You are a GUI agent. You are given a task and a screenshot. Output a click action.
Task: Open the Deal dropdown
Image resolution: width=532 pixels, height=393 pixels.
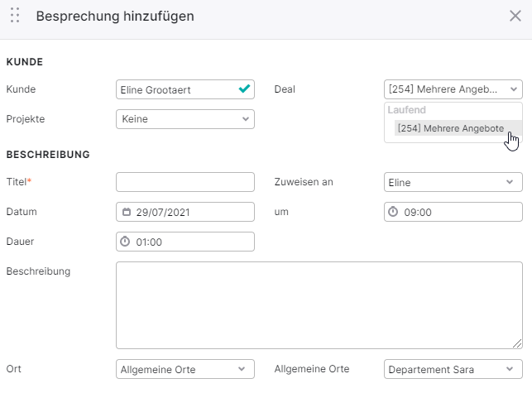pos(453,89)
